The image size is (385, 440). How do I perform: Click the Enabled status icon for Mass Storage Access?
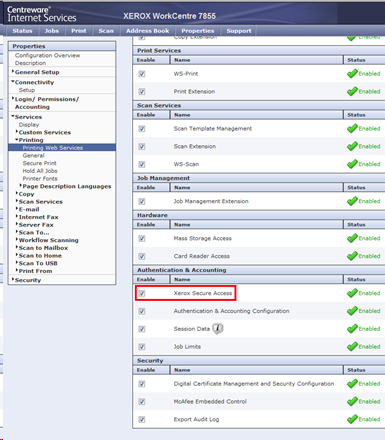click(352, 238)
